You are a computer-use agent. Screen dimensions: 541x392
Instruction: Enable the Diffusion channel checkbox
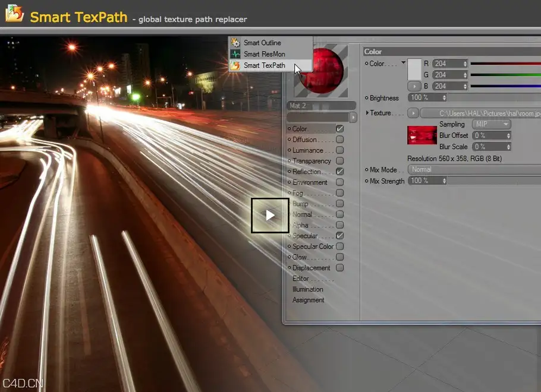pyautogui.click(x=340, y=140)
